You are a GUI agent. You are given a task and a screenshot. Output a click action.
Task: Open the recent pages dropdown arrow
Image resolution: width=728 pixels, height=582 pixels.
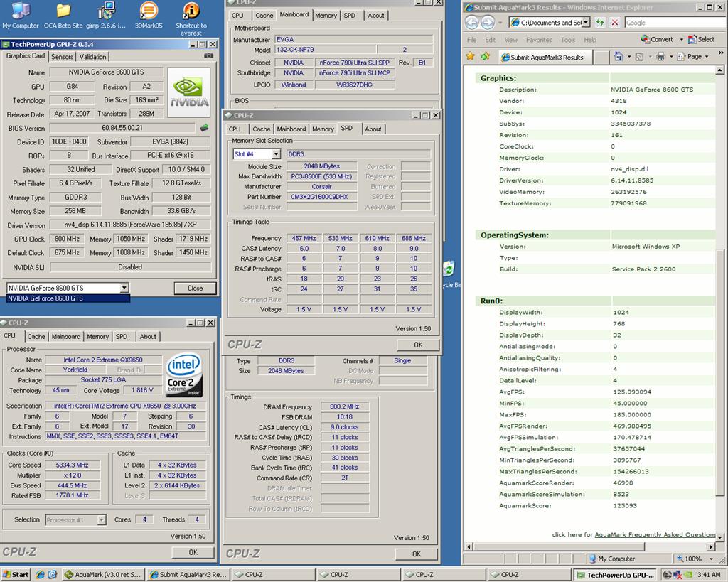(500, 23)
